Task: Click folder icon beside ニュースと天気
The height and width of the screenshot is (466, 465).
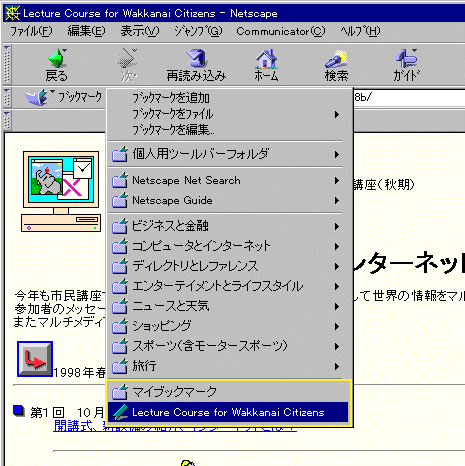Action: pos(120,306)
